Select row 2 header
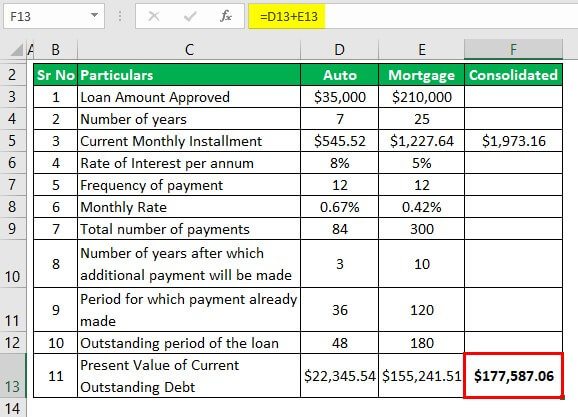 click(x=13, y=75)
